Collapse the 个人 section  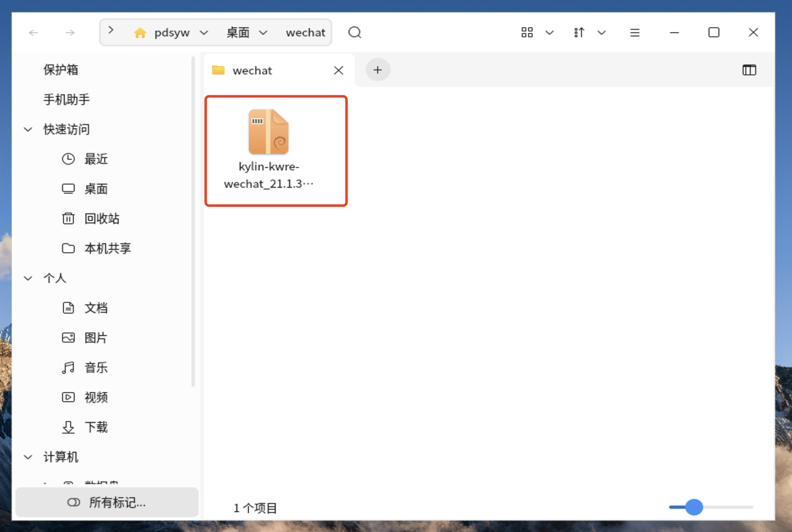[28, 278]
